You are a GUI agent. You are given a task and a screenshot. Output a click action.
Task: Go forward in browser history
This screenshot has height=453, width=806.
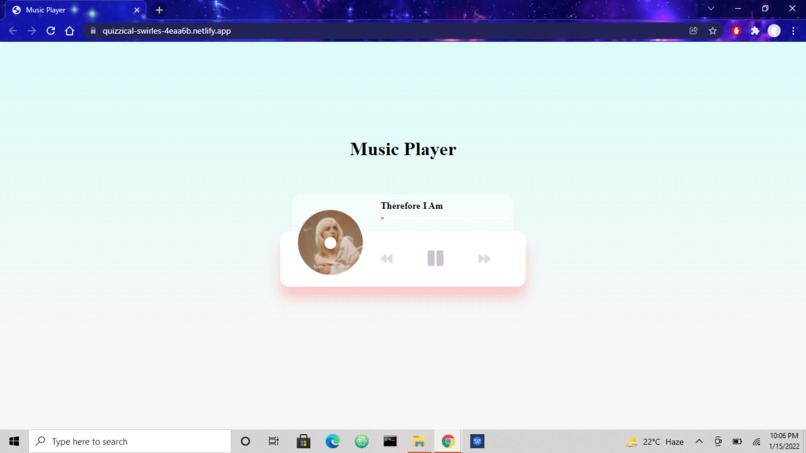click(32, 31)
